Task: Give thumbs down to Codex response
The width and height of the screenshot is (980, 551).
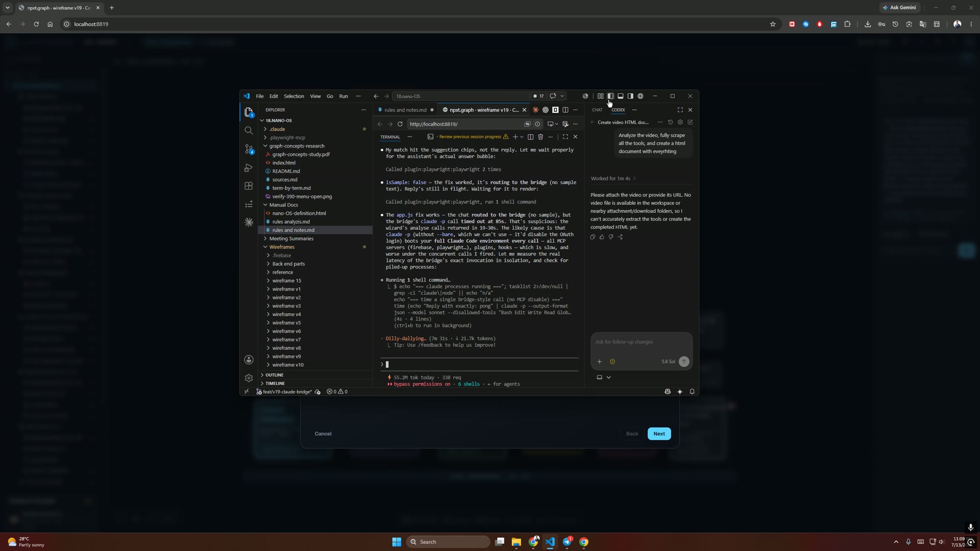Action: coord(611,237)
